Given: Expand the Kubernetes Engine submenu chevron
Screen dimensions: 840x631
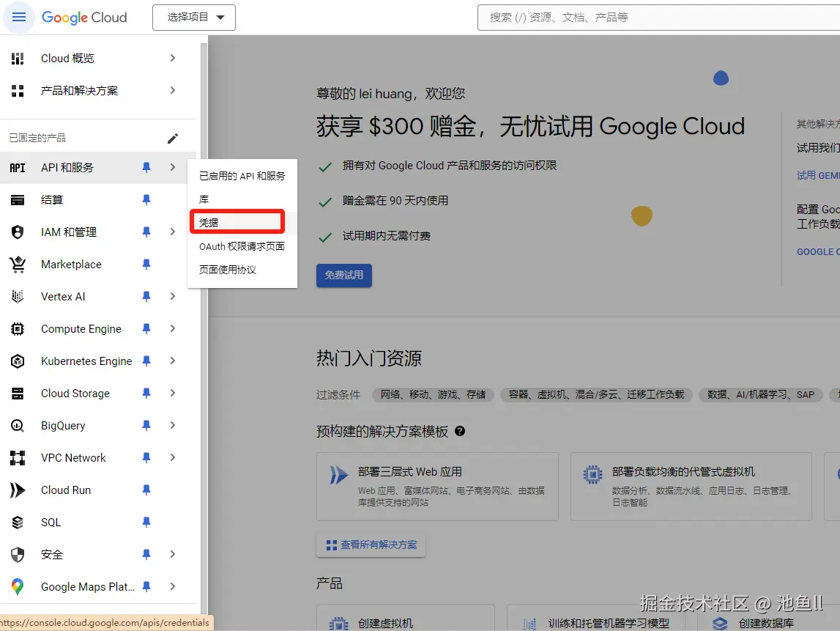Looking at the screenshot, I should coord(173,361).
